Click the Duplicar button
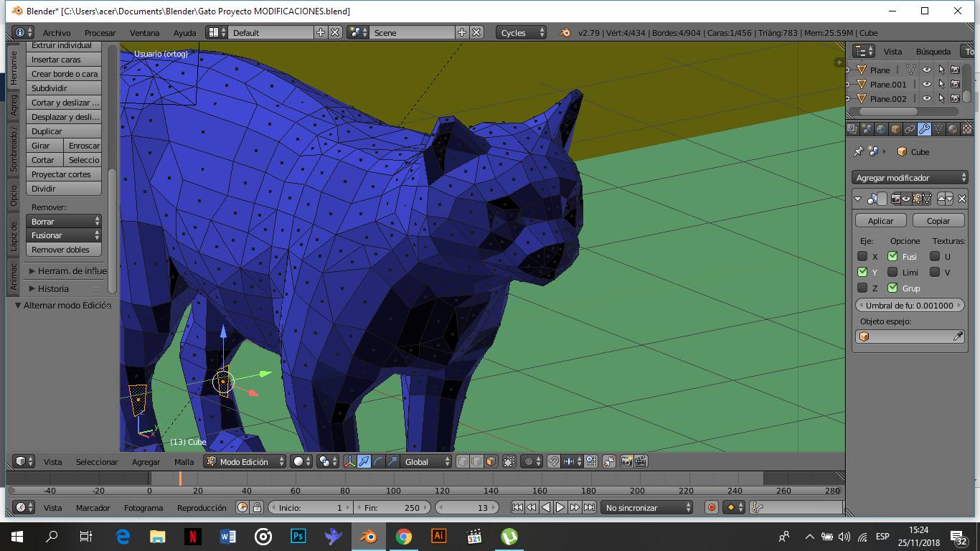The image size is (980, 551). pos(64,131)
